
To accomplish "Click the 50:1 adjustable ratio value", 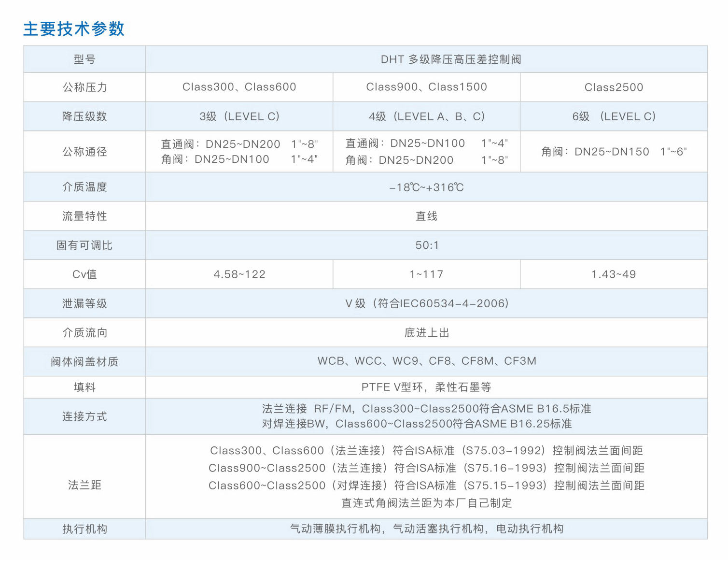I will tap(427, 245).
